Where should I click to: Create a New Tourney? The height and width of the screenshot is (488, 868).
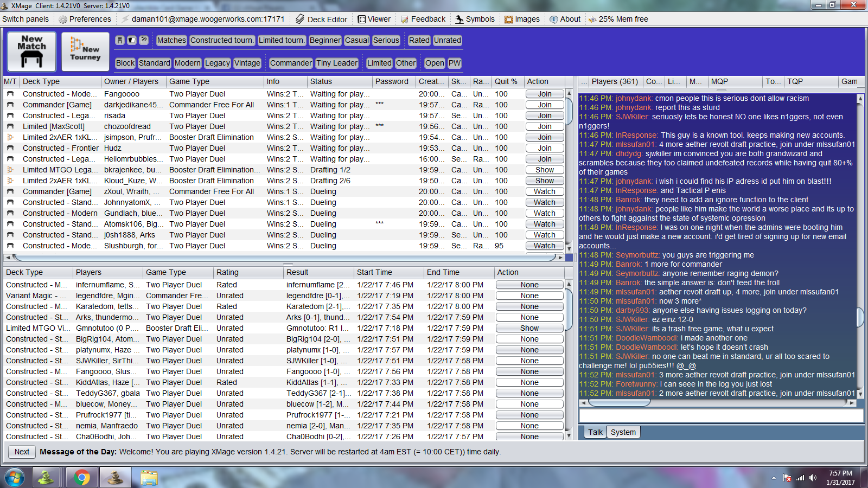coord(85,52)
